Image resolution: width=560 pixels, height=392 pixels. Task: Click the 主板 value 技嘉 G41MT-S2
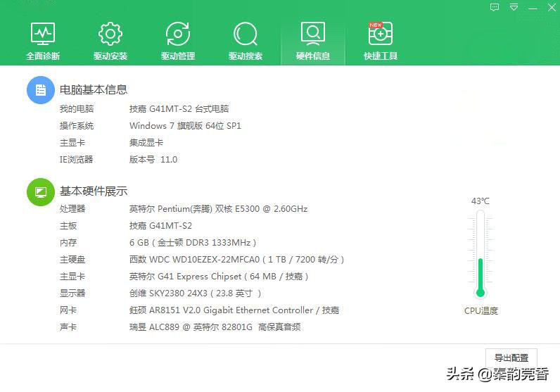pyautogui.click(x=160, y=226)
